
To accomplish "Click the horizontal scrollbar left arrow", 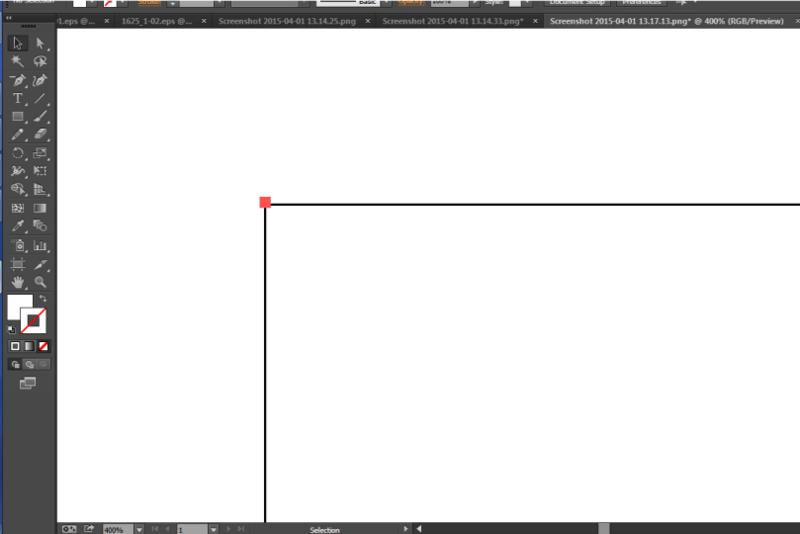I will point(419,529).
